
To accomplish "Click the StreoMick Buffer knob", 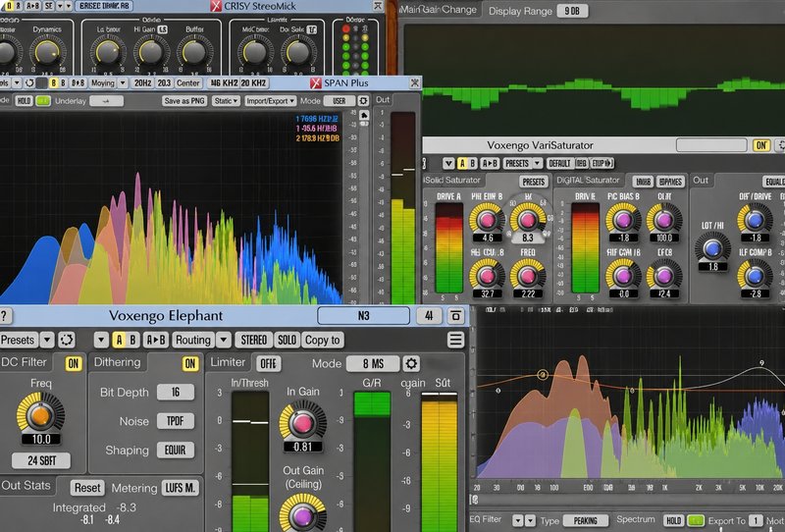I will [x=194, y=53].
